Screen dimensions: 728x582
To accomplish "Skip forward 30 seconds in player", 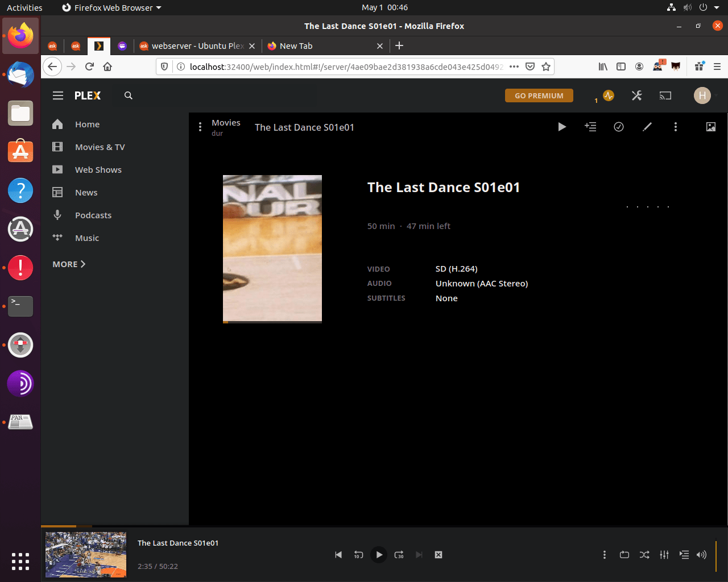I will [x=399, y=555].
